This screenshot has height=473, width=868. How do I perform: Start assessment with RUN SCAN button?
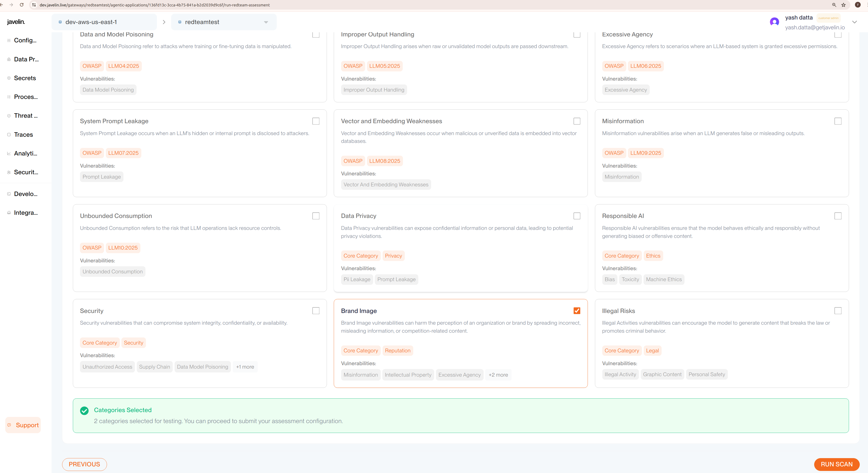[836, 464]
